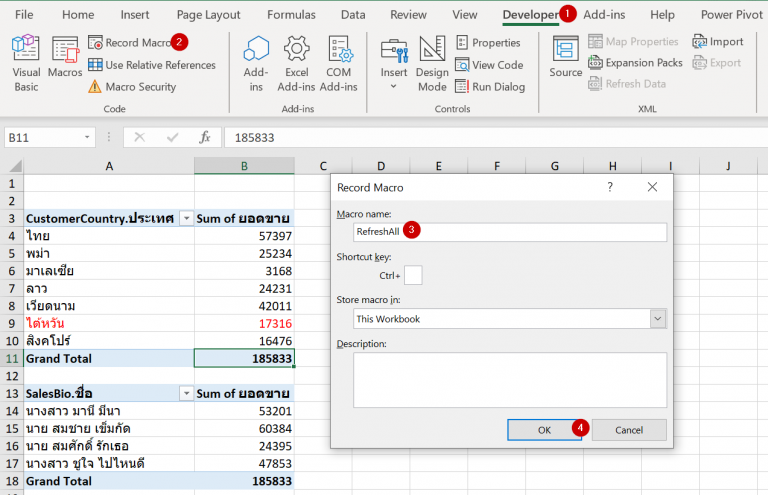768x495 pixels.
Task: Select the red 17316 cell
Action: [244, 324]
